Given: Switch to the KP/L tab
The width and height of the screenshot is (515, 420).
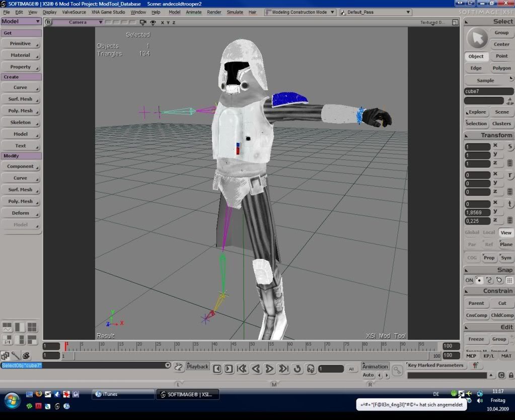Looking at the screenshot, I should pyautogui.click(x=488, y=356).
